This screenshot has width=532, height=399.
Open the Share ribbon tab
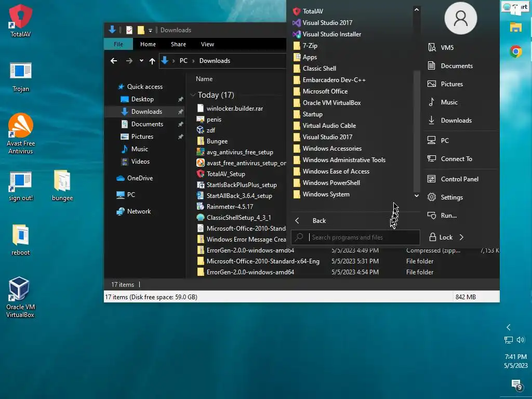coord(179,44)
